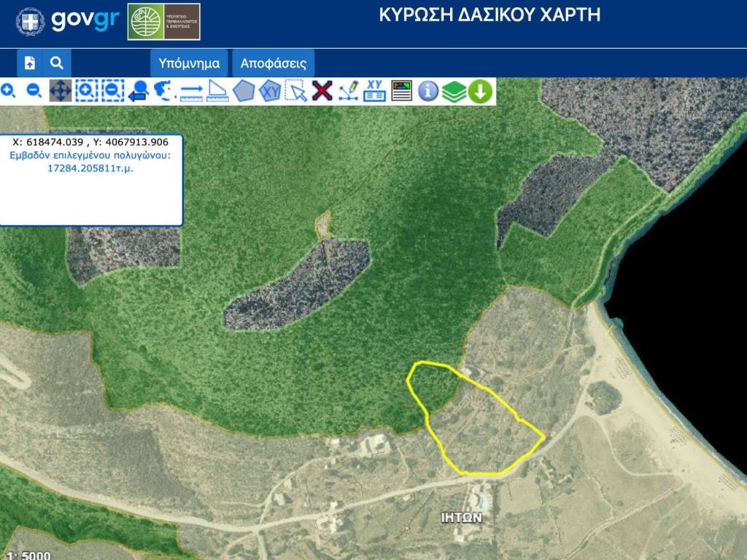This screenshot has width=747, height=560.
Task: Click the search magnifier button
Action: [57, 63]
